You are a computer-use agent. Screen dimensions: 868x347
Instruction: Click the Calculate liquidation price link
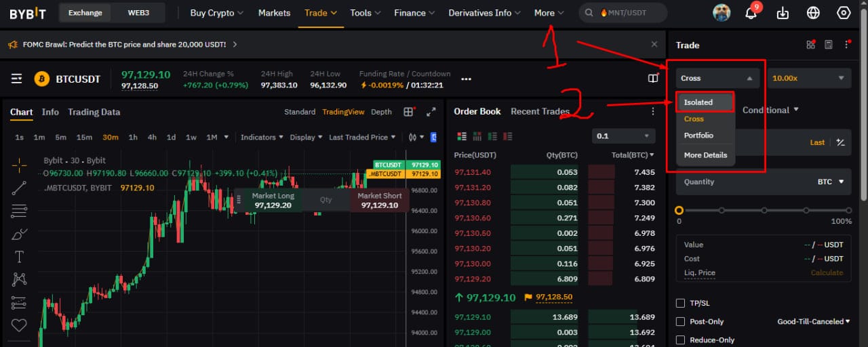point(827,272)
